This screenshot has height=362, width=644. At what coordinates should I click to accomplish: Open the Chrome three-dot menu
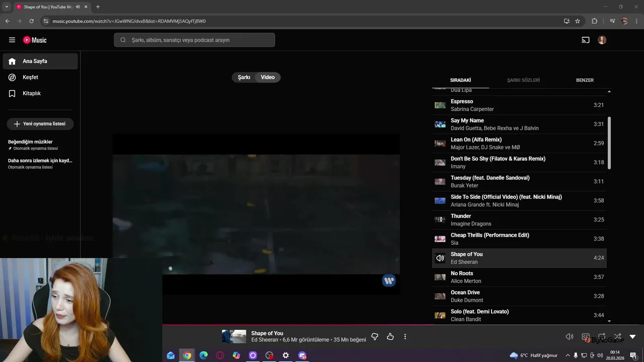(x=636, y=21)
